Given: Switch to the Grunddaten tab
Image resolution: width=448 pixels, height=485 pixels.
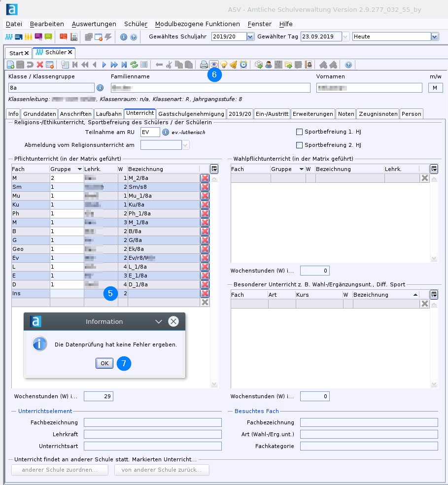Looking at the screenshot, I should coord(39,114).
